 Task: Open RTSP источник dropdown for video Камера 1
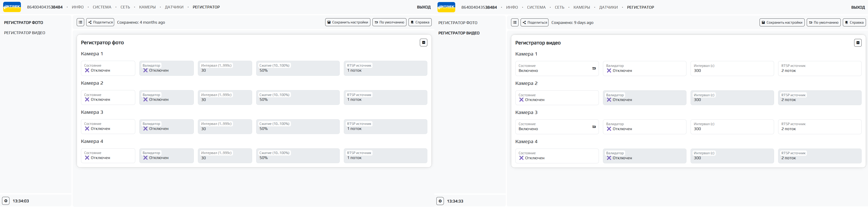[819, 68]
